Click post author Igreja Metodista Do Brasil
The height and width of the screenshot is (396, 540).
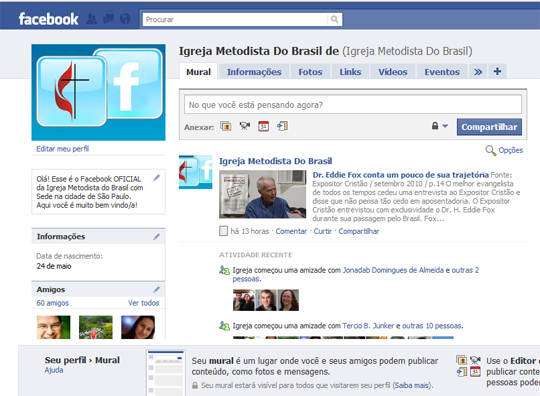(x=276, y=161)
